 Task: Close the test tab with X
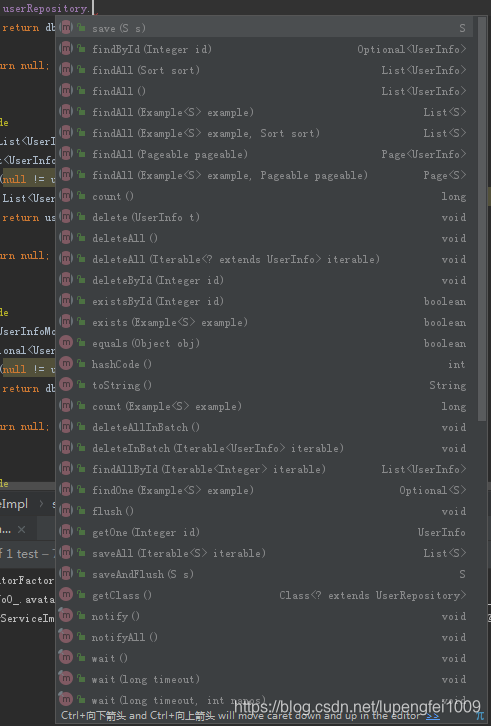[21, 529]
